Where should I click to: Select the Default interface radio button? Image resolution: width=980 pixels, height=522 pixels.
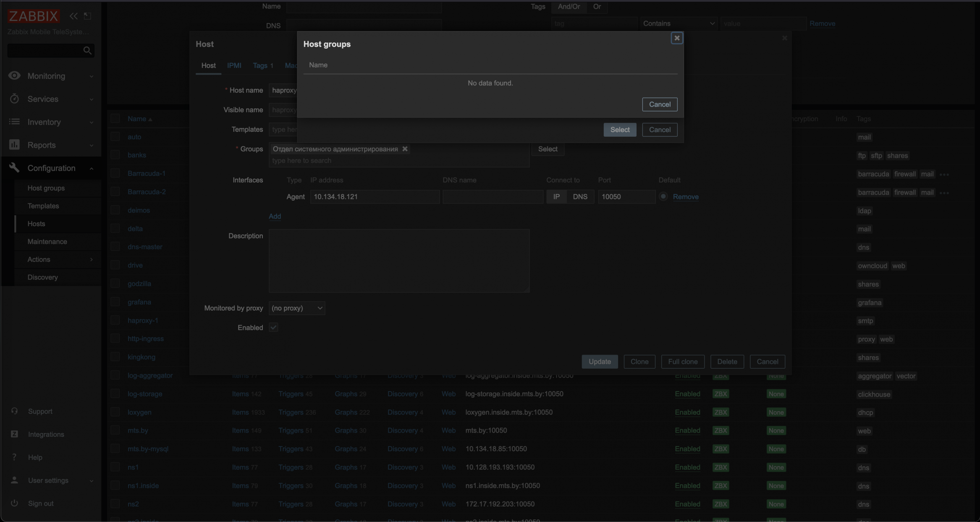pyautogui.click(x=663, y=196)
